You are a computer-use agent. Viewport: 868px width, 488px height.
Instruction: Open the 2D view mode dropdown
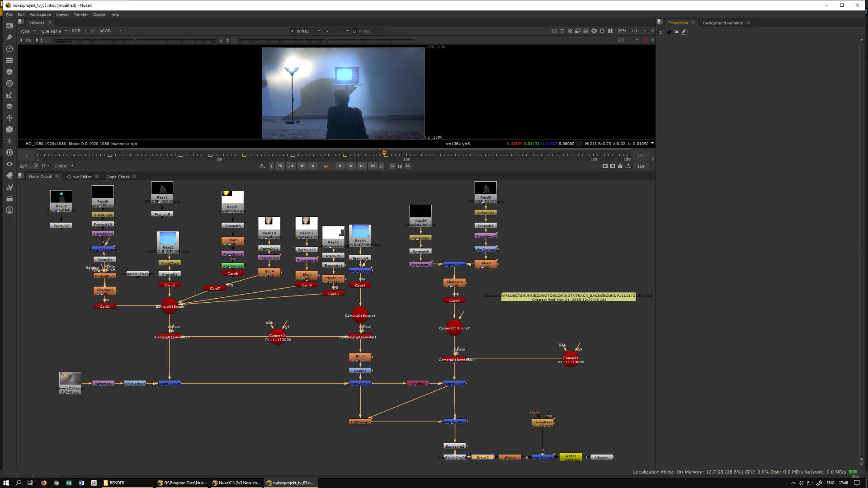(x=628, y=40)
